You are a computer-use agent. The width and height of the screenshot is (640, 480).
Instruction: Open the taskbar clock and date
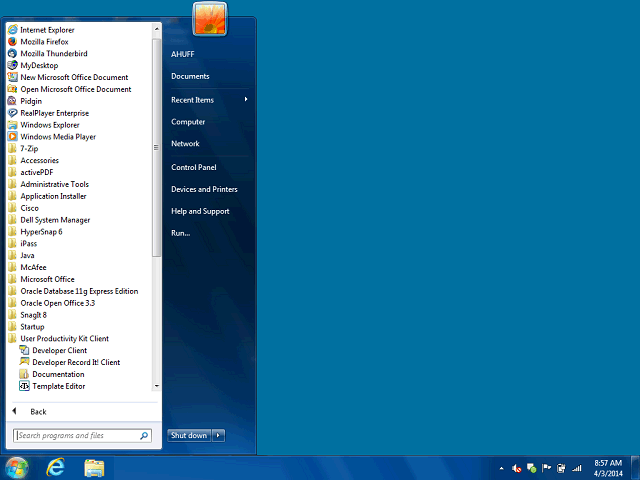[608, 468]
